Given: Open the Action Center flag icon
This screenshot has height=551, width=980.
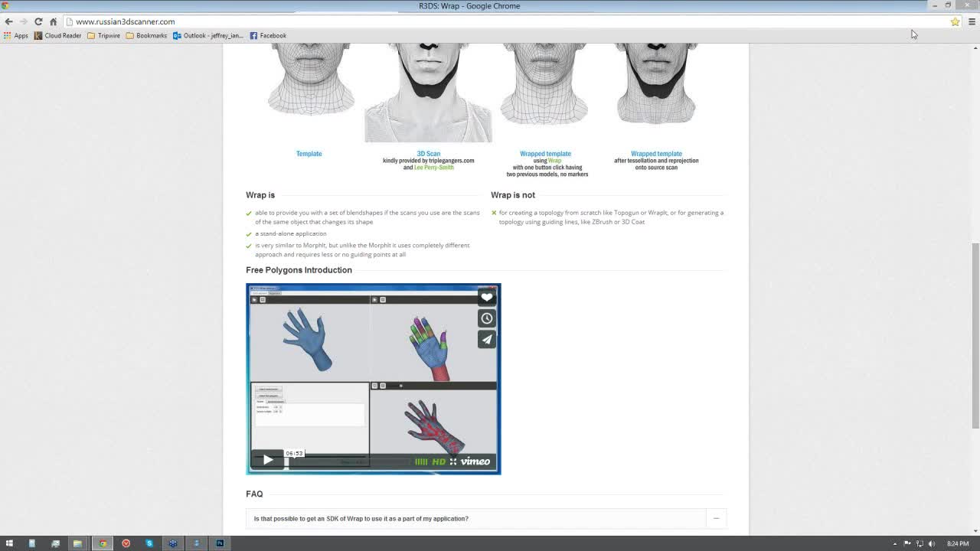Looking at the screenshot, I should click(x=907, y=543).
